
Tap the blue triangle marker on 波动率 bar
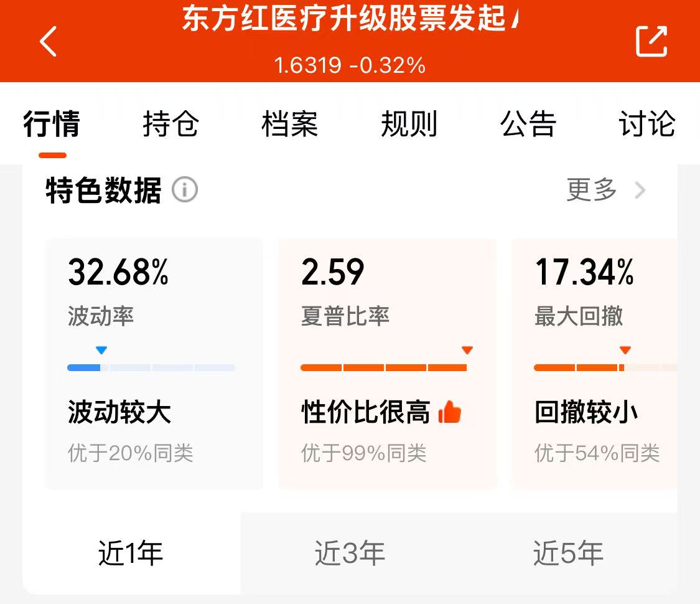coord(101,350)
